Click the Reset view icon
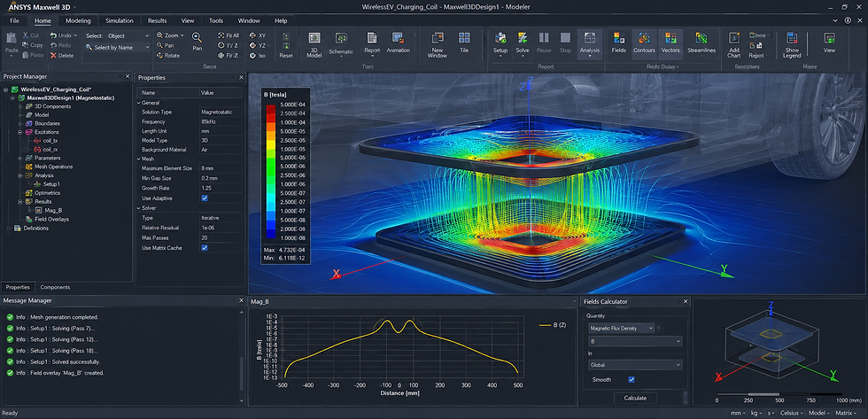This screenshot has width=868, height=419. click(285, 41)
